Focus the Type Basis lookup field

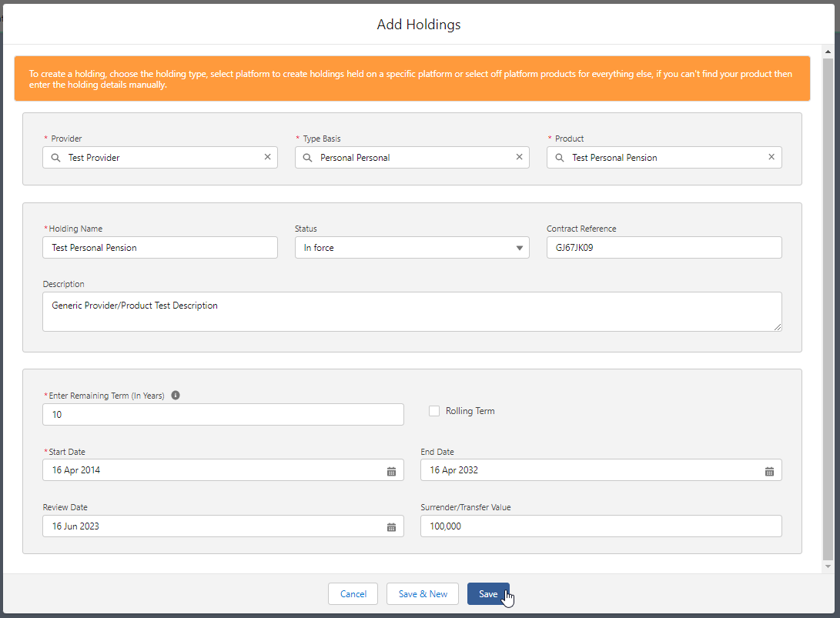pos(412,158)
